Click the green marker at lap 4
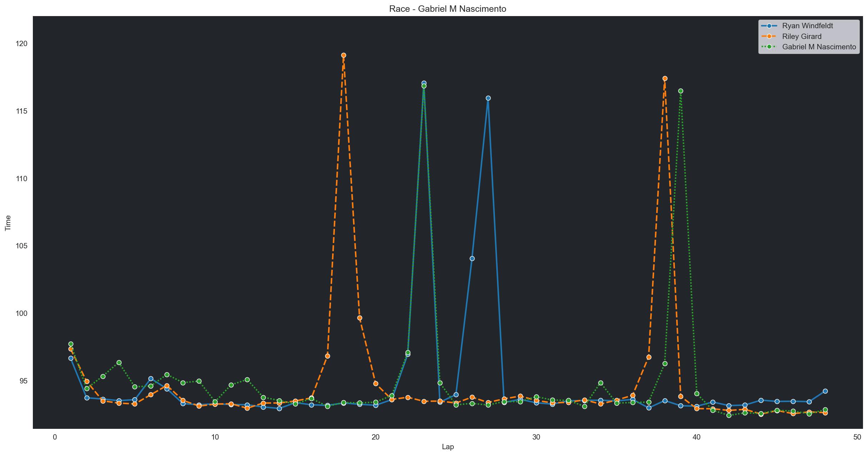The image size is (868, 456). [x=119, y=362]
